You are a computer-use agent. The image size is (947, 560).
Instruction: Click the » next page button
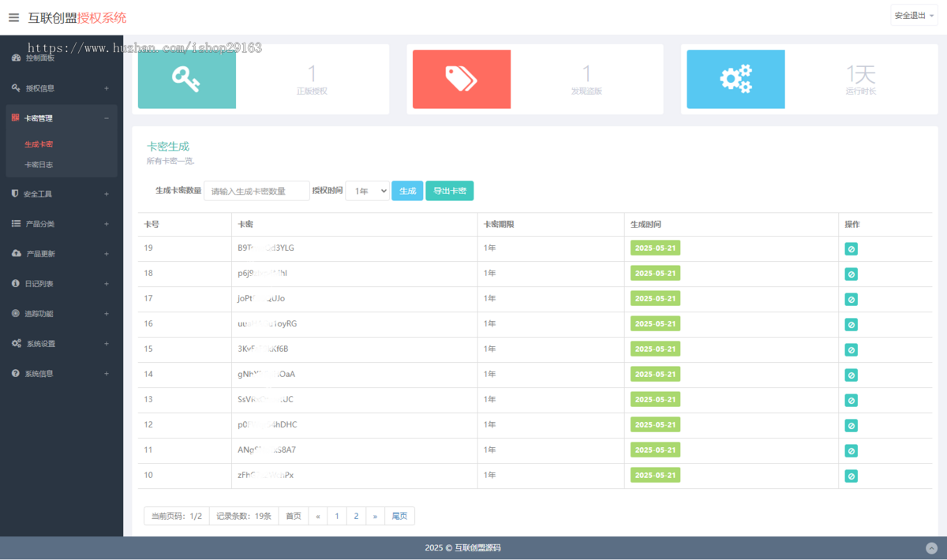pos(375,516)
